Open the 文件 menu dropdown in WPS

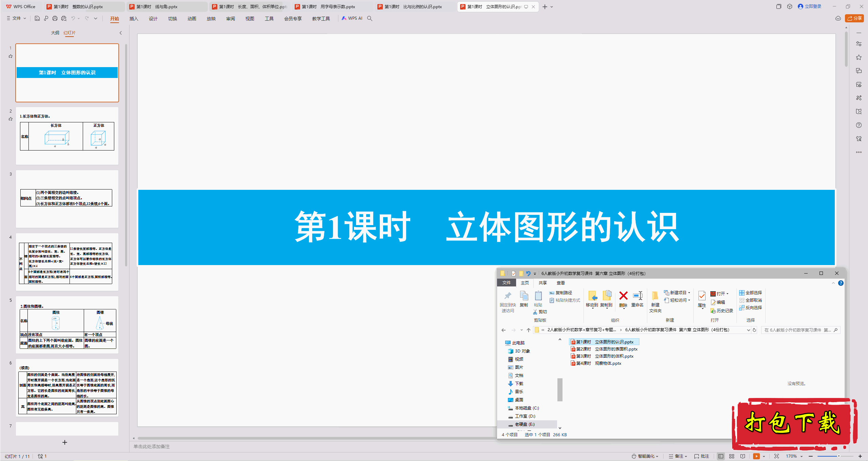[x=16, y=18]
